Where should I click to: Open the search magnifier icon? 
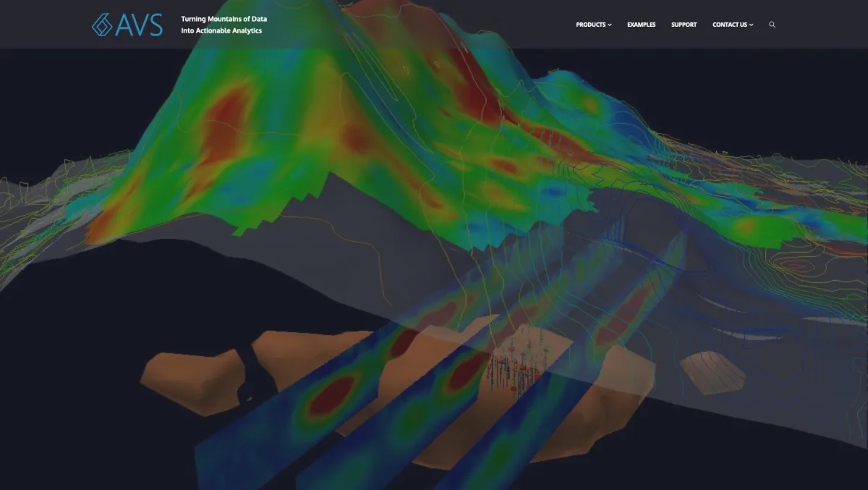772,25
